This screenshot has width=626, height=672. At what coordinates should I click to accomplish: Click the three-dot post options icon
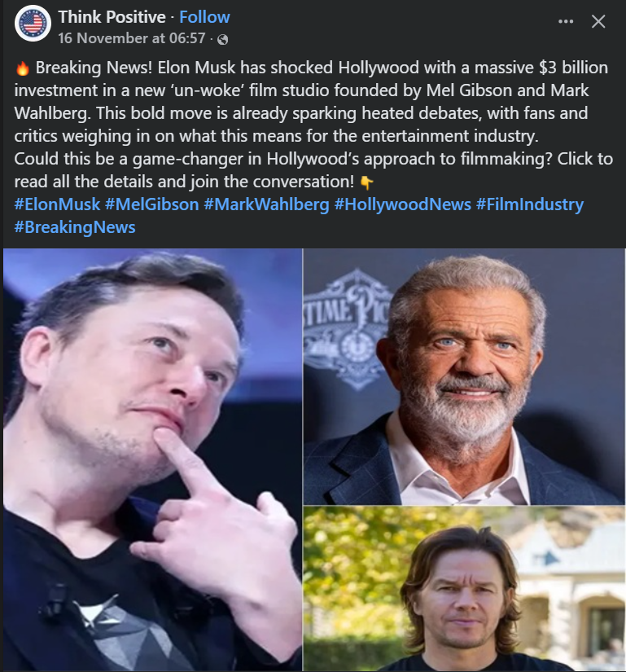click(566, 21)
